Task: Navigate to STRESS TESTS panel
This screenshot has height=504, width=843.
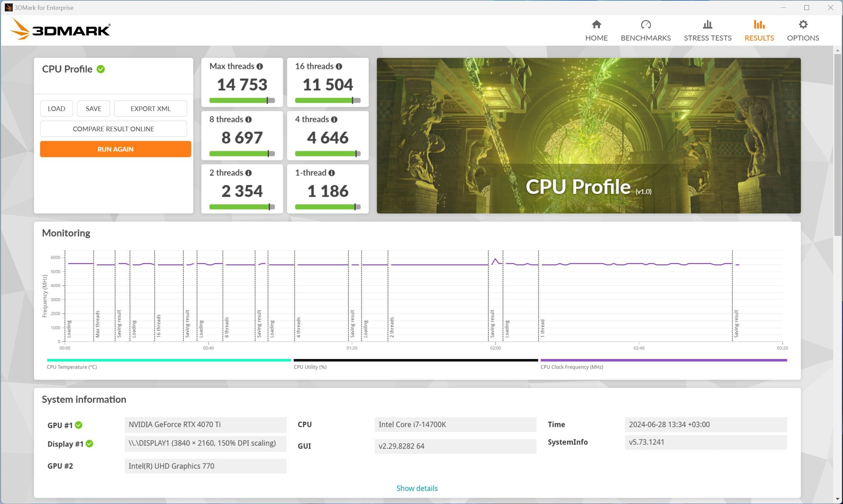Action: (708, 29)
